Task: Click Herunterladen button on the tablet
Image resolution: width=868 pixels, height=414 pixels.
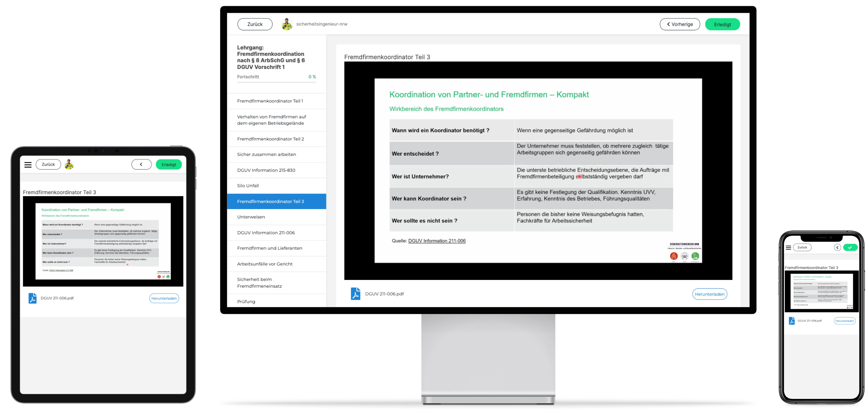Action: click(x=164, y=299)
